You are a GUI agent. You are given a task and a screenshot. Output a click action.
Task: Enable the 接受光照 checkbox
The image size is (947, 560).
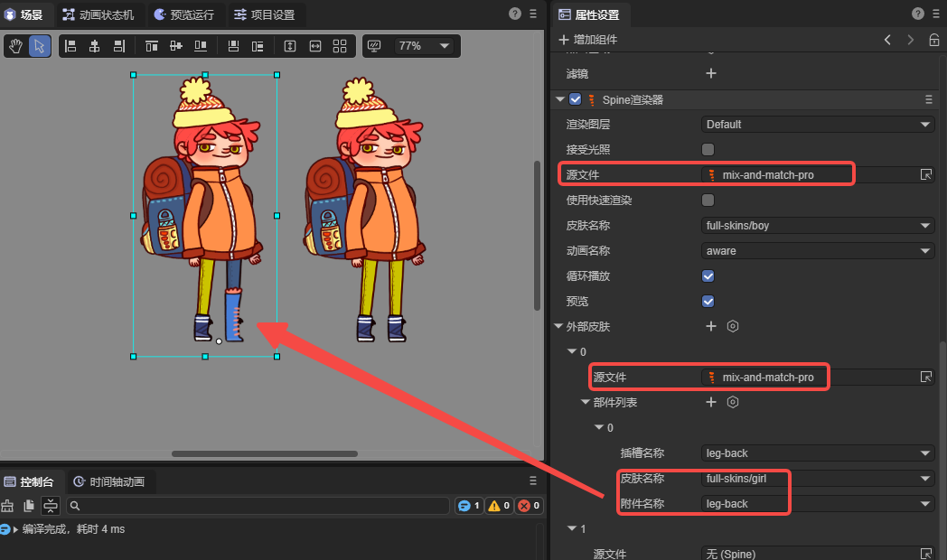708,149
